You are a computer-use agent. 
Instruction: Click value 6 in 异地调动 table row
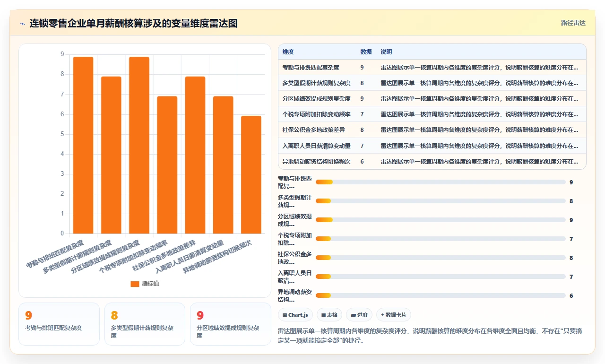362,161
